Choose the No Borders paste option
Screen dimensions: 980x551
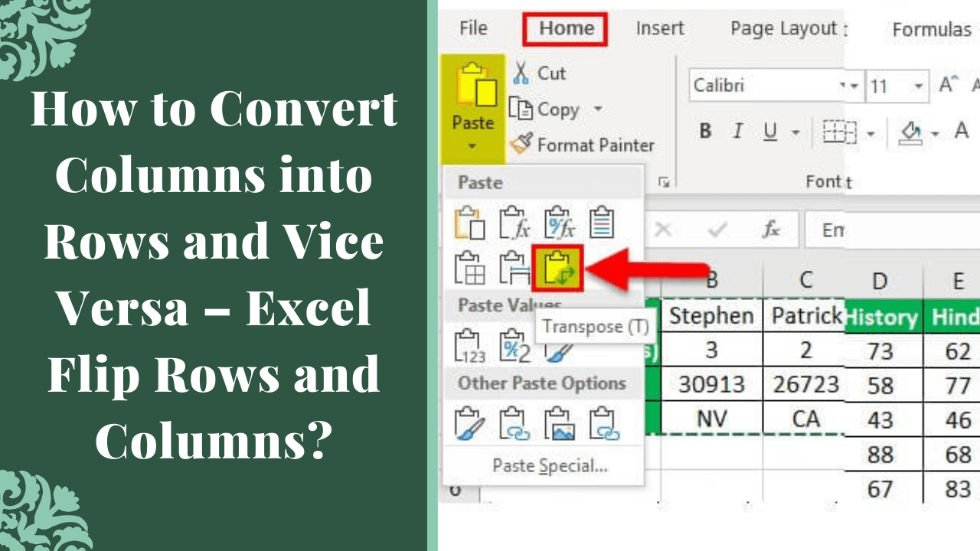pos(469,269)
